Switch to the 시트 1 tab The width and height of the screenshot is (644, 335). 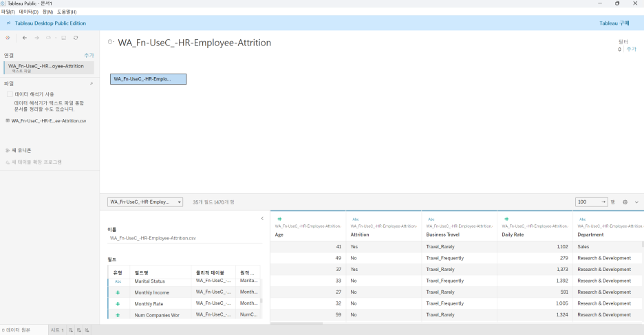57,330
